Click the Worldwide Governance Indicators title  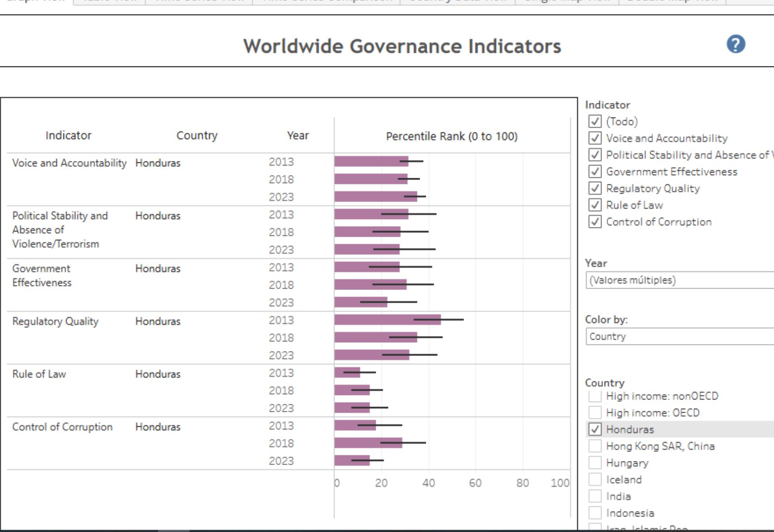coord(402,46)
